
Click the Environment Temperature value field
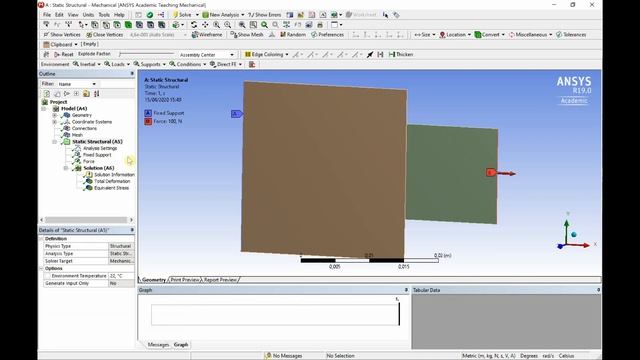pos(121,276)
